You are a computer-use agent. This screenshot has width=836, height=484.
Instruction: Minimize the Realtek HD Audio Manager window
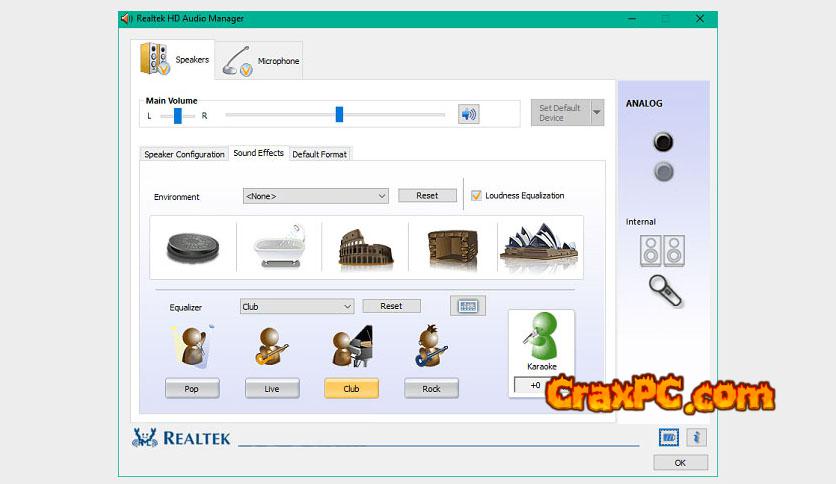[632, 19]
